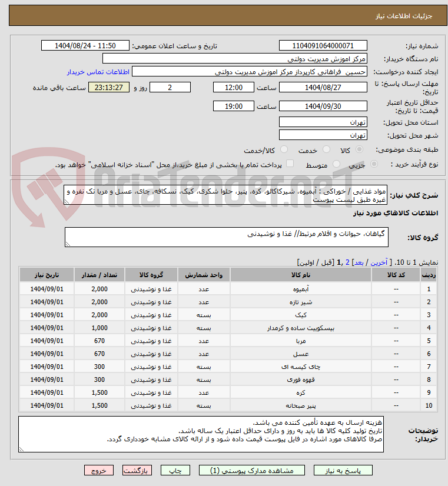Click the کد کالا column header
This screenshot has height=486, width=448.
coord(396,275)
